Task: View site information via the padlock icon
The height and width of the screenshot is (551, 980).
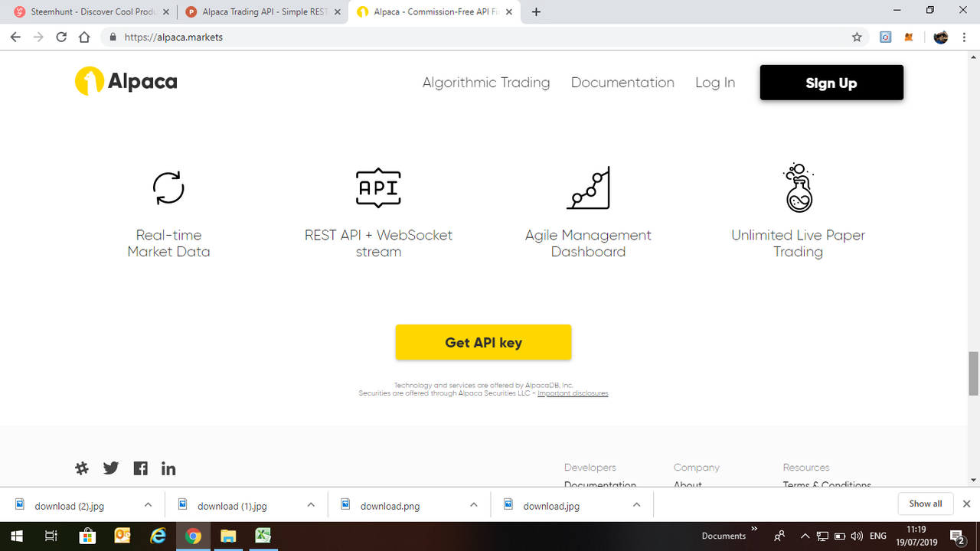Action: click(x=113, y=37)
